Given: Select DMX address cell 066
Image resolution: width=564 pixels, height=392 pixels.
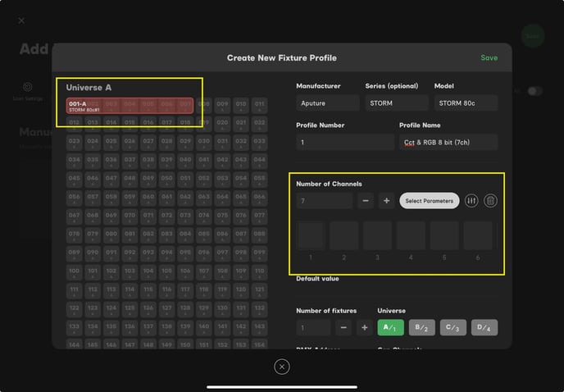Looking at the screenshot, I should click(x=259, y=198).
